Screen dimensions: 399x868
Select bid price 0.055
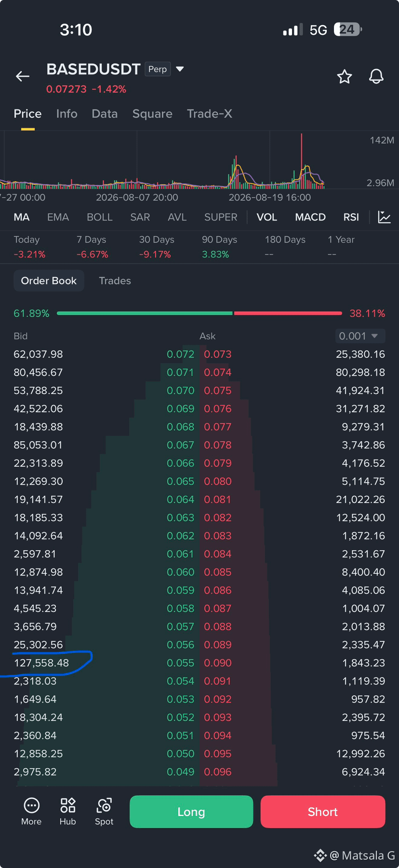pos(180,663)
